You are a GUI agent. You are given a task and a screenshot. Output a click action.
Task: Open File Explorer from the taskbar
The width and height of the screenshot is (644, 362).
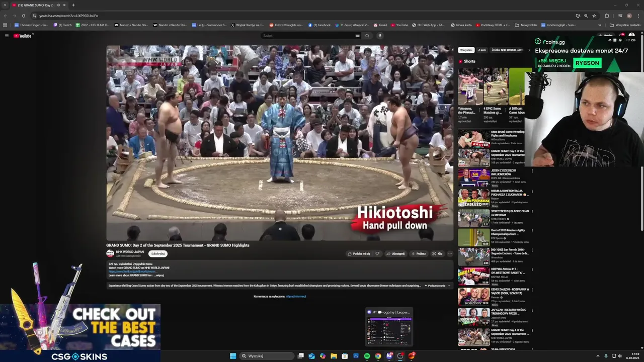334,356
